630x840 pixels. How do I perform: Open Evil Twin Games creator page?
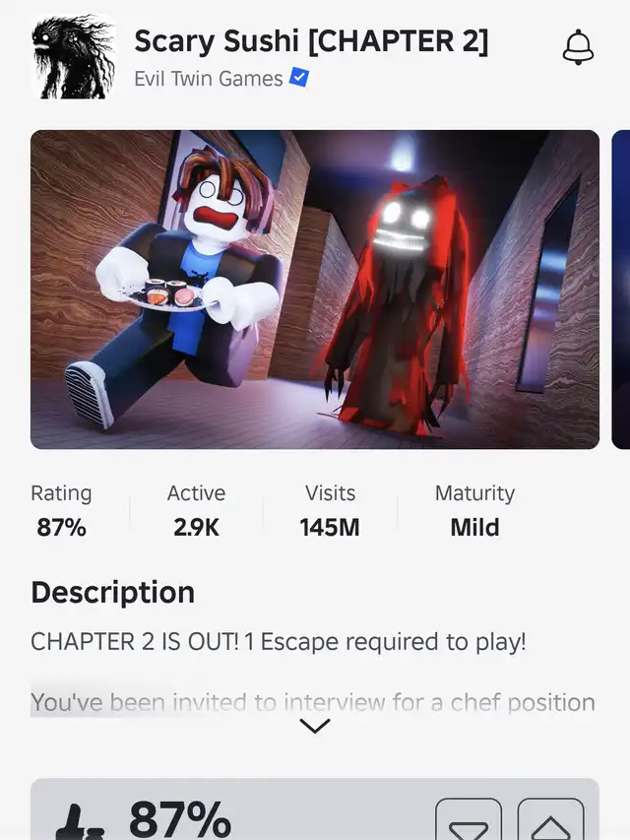pos(209,79)
